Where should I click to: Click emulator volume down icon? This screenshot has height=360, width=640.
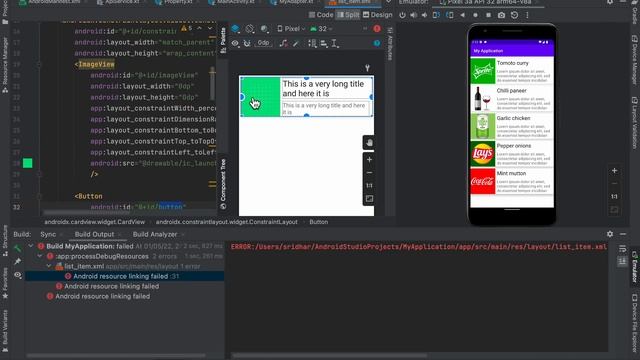point(424,15)
